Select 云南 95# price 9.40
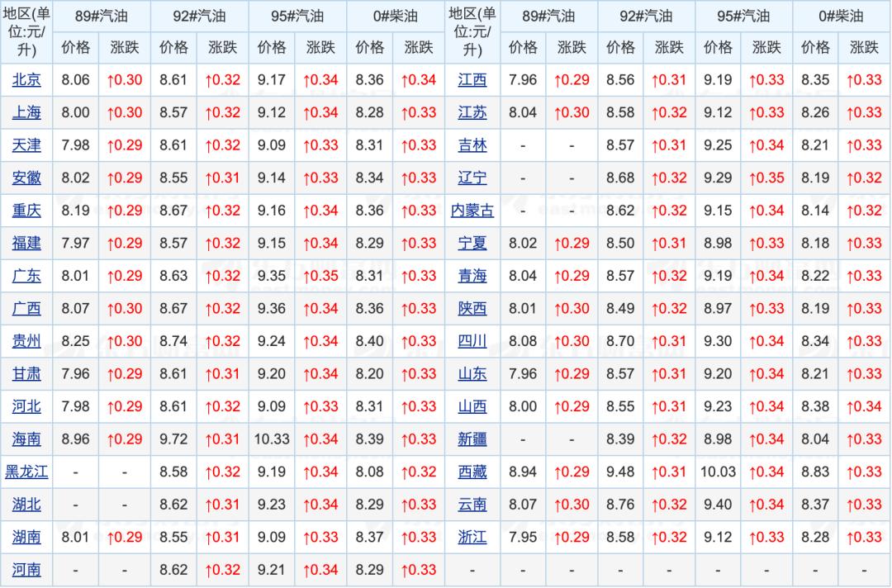The image size is (892, 588). coord(718,505)
